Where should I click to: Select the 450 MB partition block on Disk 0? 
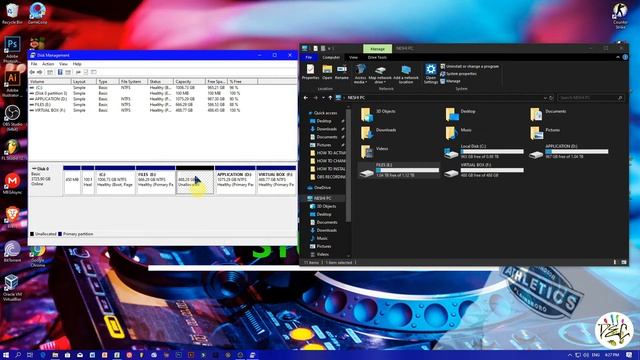72,180
